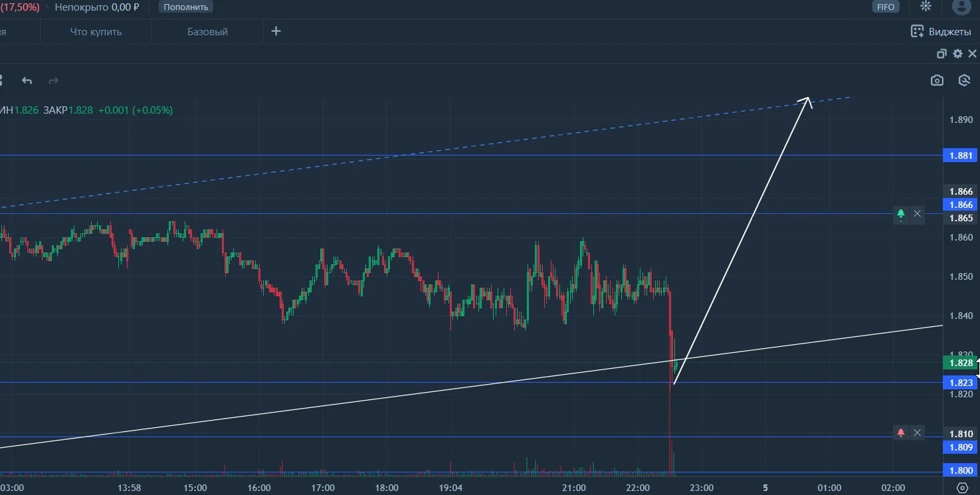This screenshot has width=980, height=495.
Task: Take a chart snapshot with camera icon
Action: coord(937,80)
